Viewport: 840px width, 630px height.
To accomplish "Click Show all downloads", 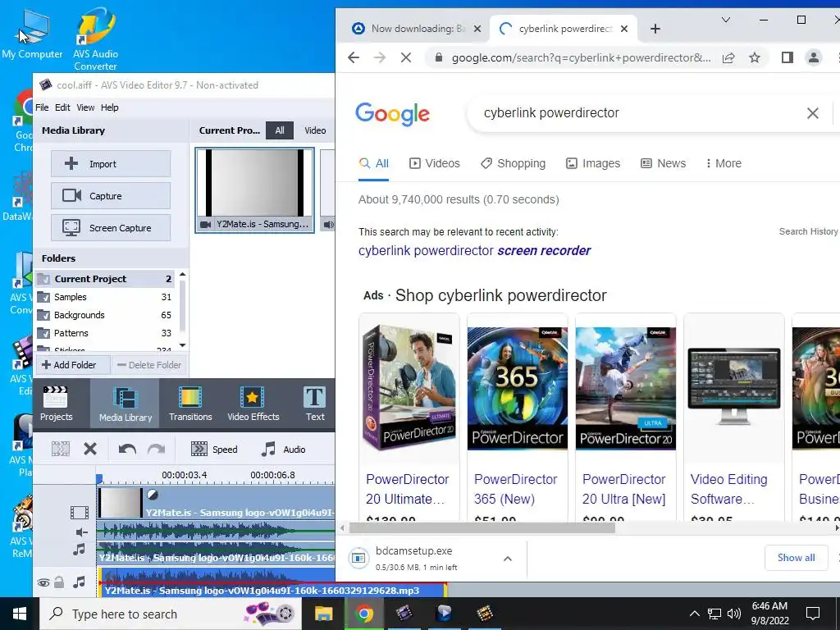I will coord(796,558).
